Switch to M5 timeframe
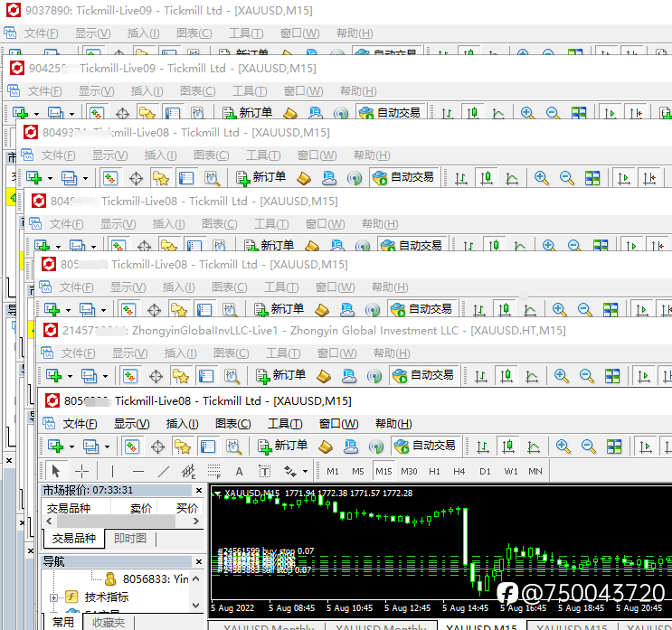 tap(358, 471)
